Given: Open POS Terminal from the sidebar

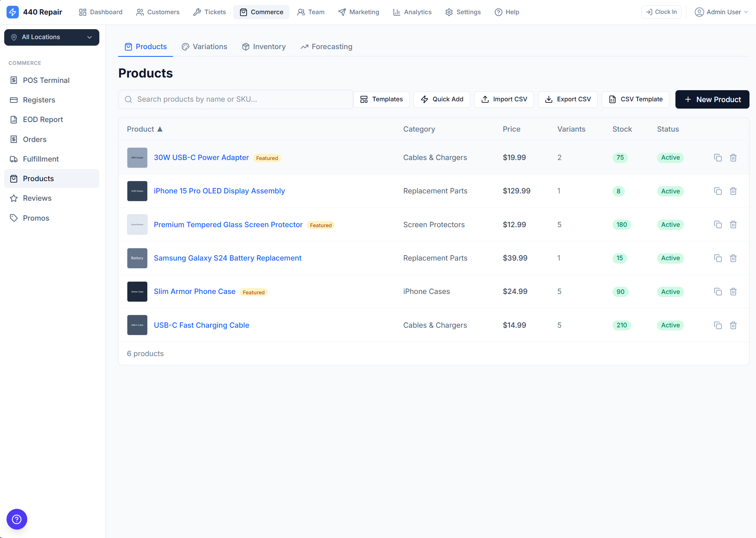Looking at the screenshot, I should (46, 80).
